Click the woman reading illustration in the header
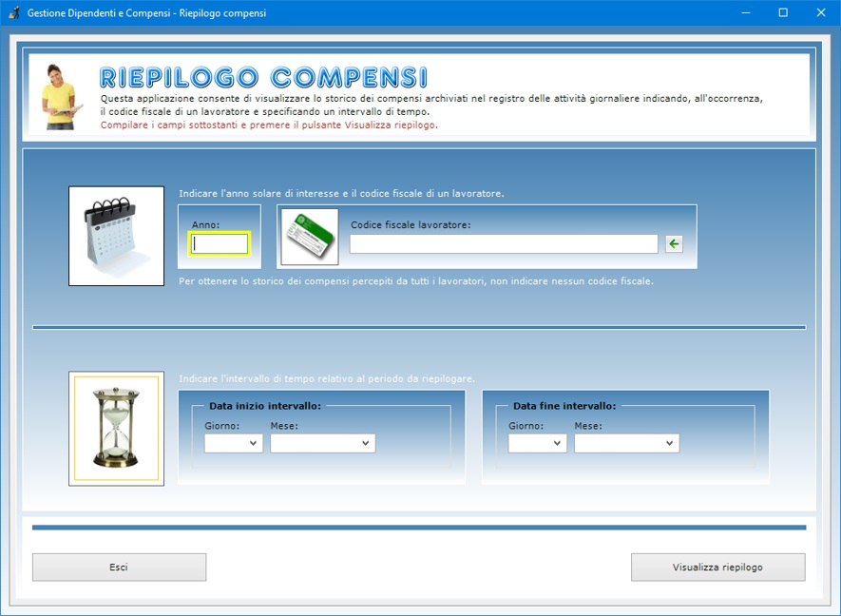This screenshot has height=616, width=841. (x=60, y=96)
